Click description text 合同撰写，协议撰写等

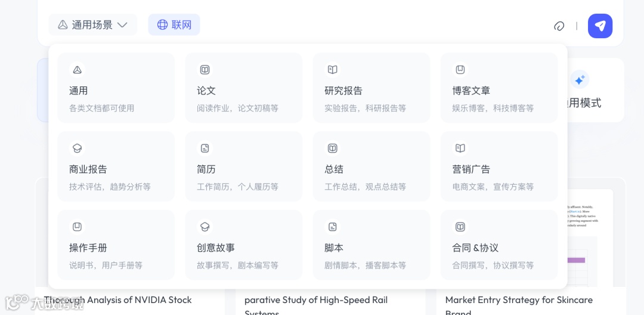pyautogui.click(x=493, y=265)
